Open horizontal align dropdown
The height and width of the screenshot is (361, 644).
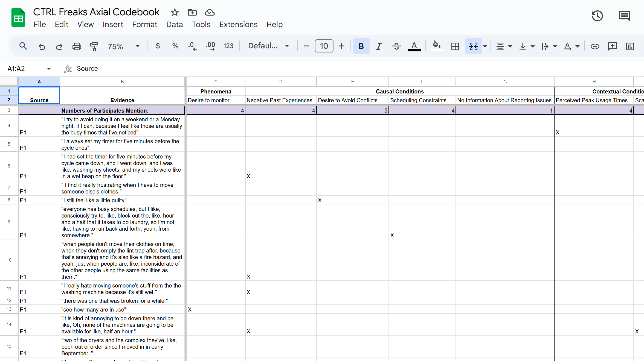(x=504, y=46)
